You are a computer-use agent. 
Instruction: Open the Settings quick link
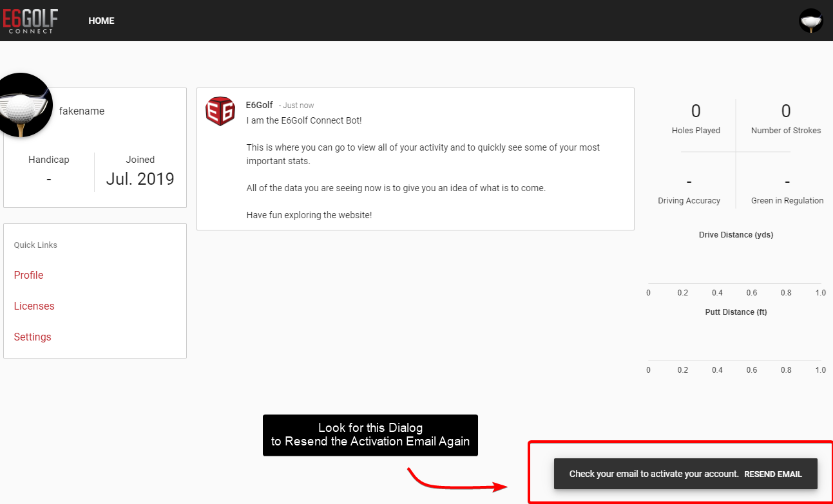coord(32,337)
